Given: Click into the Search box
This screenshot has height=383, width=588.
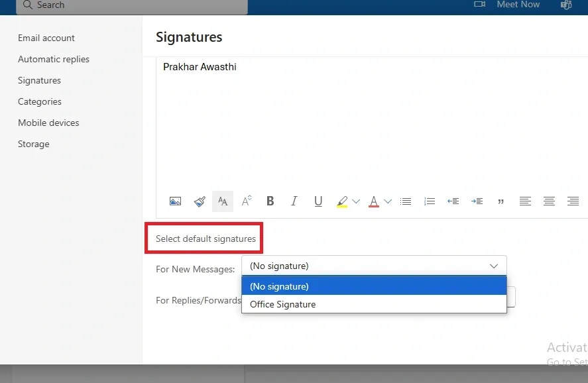Looking at the screenshot, I should point(132,5).
